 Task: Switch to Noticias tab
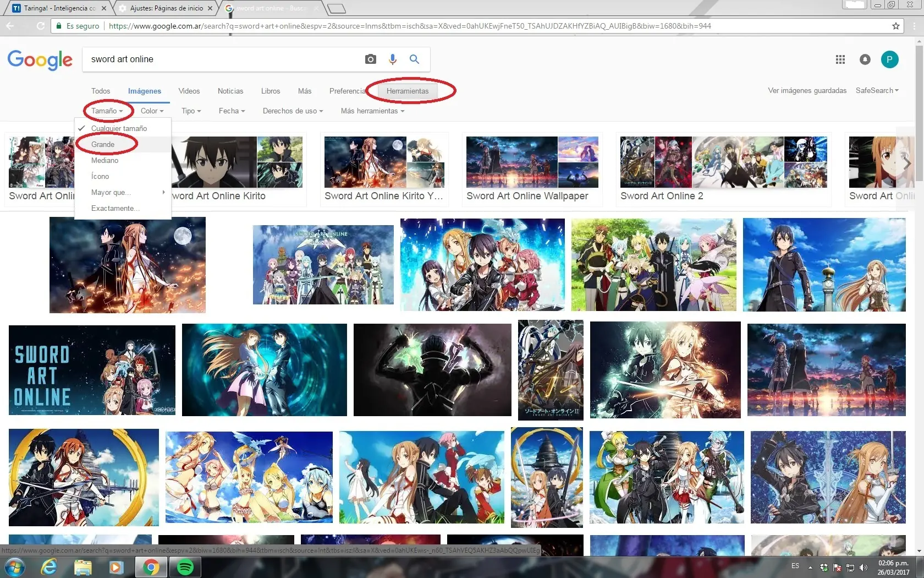(x=230, y=91)
